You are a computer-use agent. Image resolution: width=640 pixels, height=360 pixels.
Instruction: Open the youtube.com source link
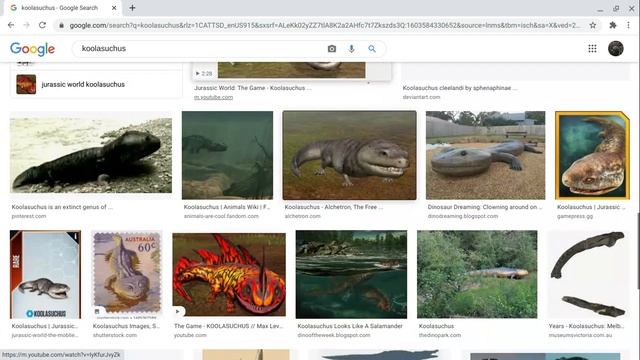click(x=190, y=335)
